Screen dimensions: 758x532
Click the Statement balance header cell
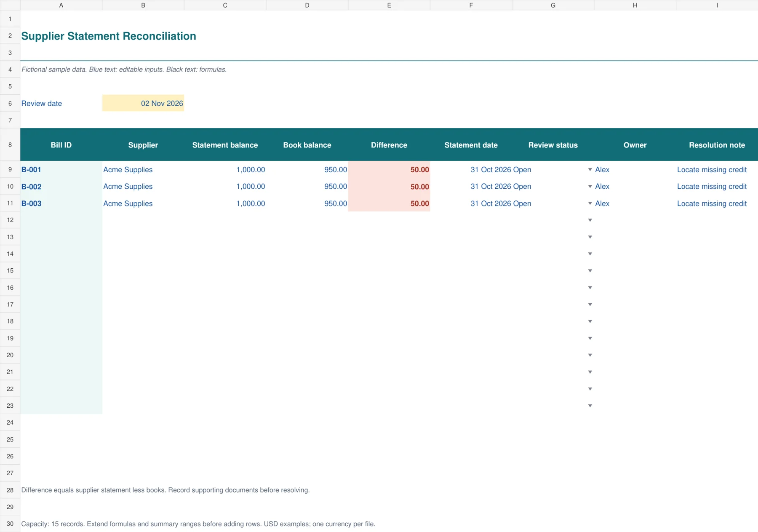pyautogui.click(x=225, y=145)
